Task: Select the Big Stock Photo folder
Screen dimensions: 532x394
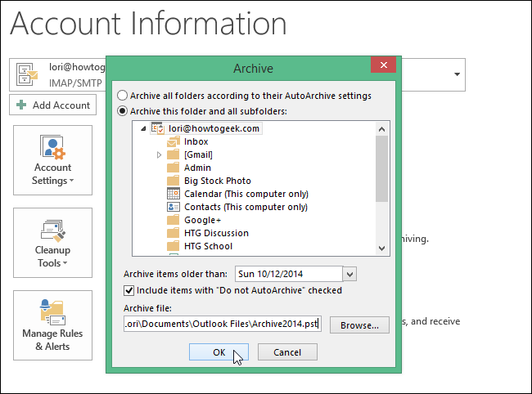Action: [x=217, y=181]
